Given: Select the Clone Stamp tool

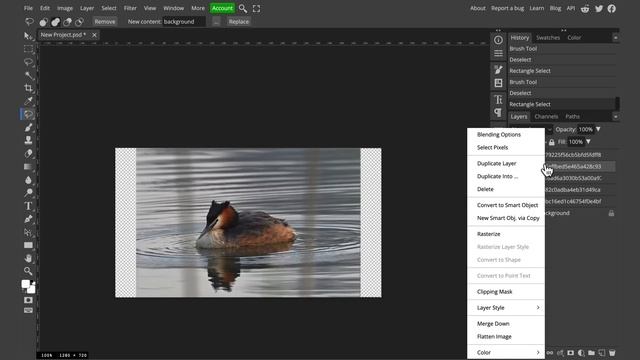Looking at the screenshot, I should pyautogui.click(x=28, y=140).
